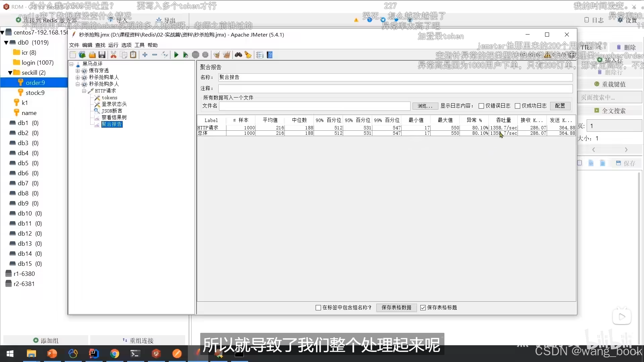The width and height of the screenshot is (644, 362).
Task: Expand the 缓存穿透 thread group node
Action: point(77,71)
